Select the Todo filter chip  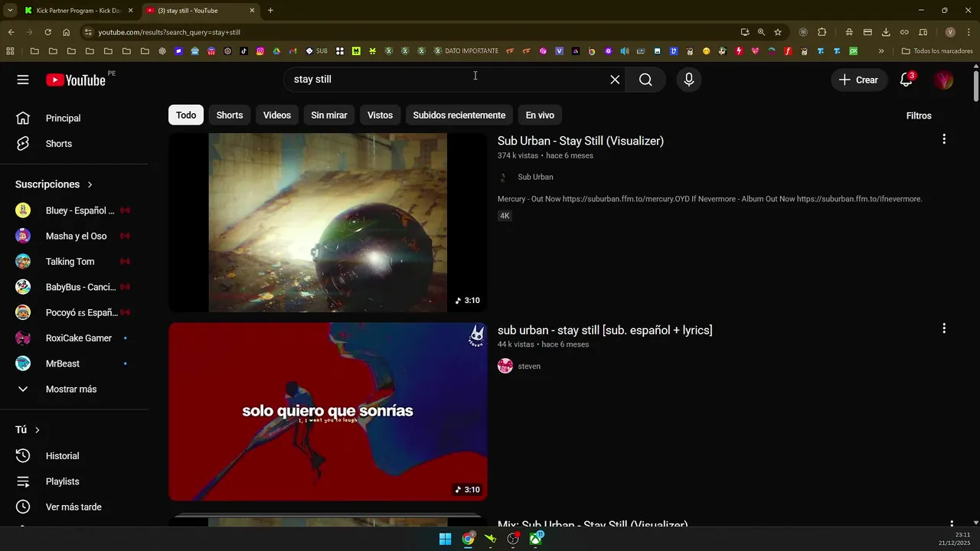186,116
